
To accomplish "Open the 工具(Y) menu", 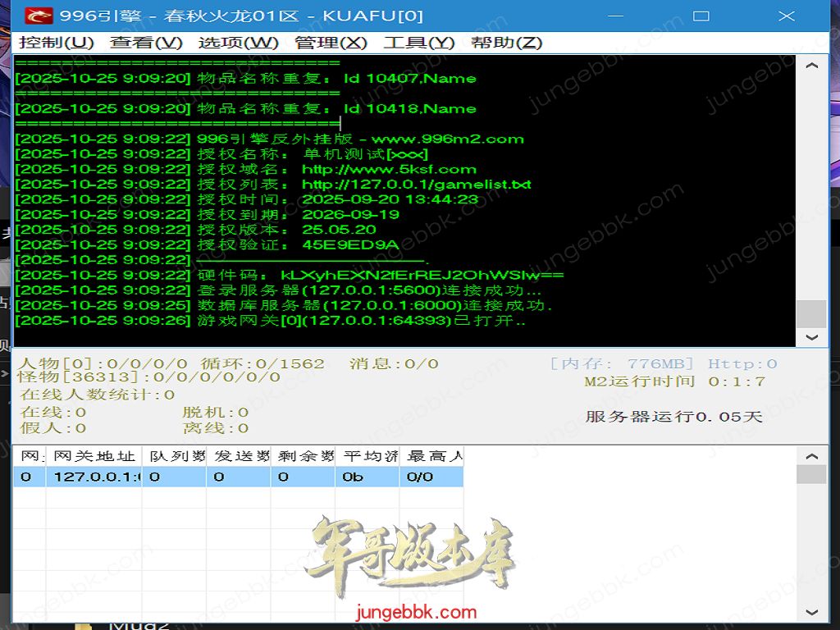I will 418,43.
